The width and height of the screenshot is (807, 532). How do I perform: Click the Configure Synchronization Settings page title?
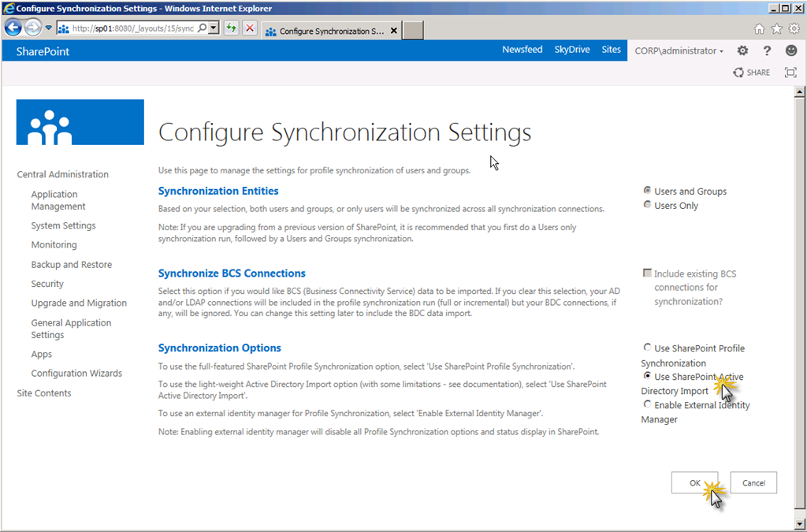345,132
